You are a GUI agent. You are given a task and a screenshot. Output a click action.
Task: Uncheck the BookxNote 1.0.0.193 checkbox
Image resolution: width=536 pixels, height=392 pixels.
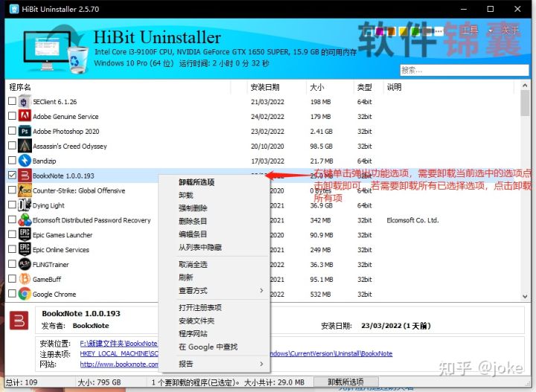12,175
